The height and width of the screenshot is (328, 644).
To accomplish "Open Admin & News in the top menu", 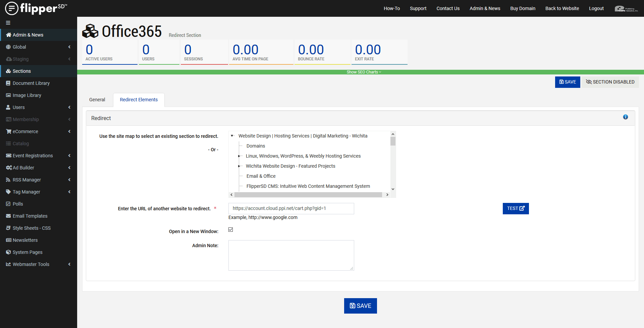I will (485, 8).
